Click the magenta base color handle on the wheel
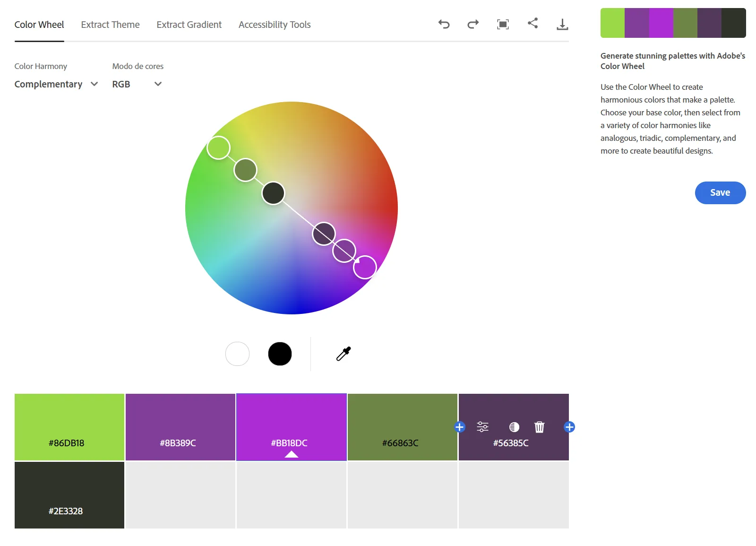The height and width of the screenshot is (546, 756). (x=365, y=267)
